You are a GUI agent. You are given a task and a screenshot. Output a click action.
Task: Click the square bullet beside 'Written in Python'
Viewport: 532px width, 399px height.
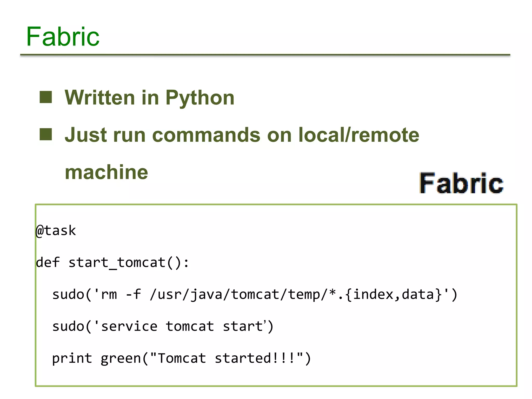[46, 97]
